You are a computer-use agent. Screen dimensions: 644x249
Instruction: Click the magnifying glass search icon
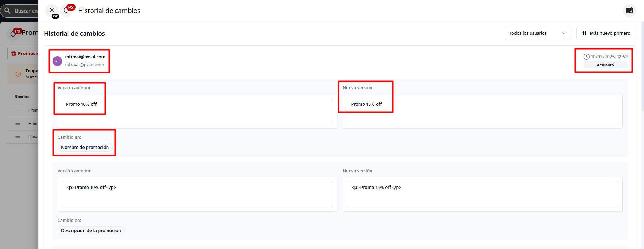point(7,11)
